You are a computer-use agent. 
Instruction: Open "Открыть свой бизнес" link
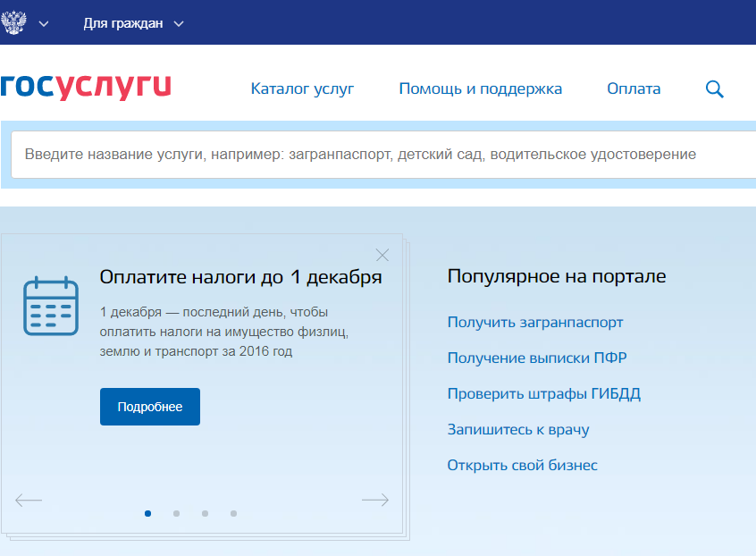[522, 465]
